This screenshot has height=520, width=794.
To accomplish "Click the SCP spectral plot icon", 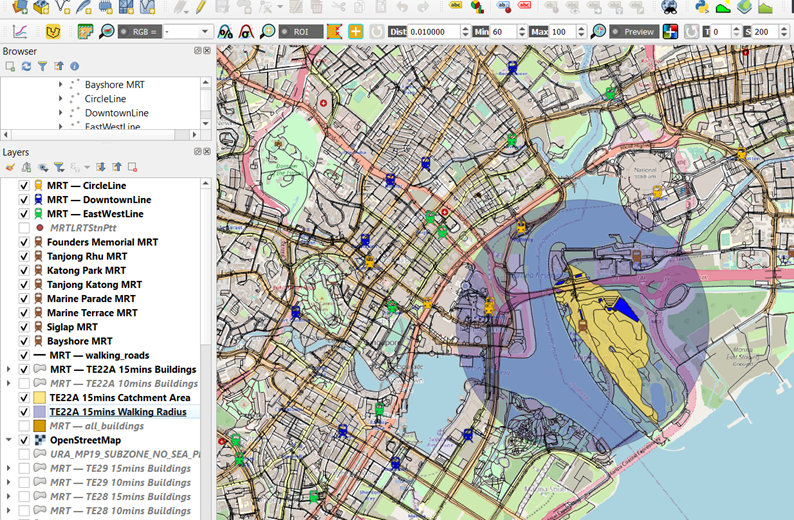I will (20, 32).
